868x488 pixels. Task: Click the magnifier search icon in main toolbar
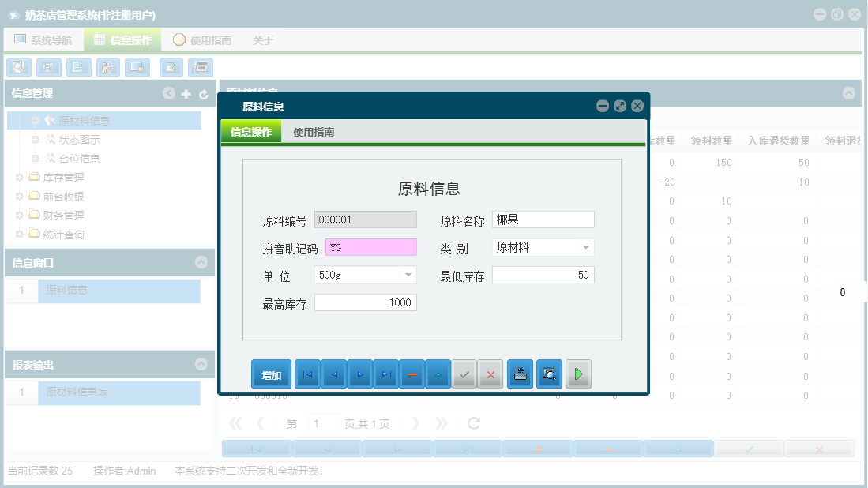coord(19,67)
